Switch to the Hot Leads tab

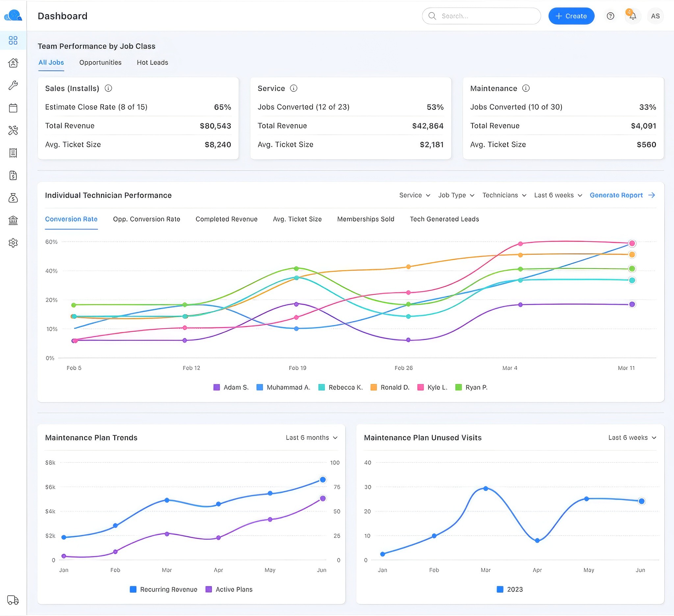152,63
